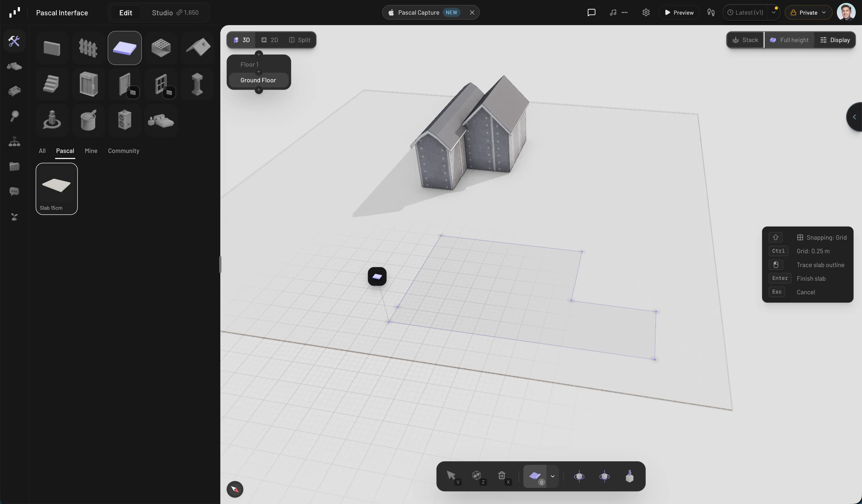
Task: Select the Wall build tool
Action: click(52, 48)
